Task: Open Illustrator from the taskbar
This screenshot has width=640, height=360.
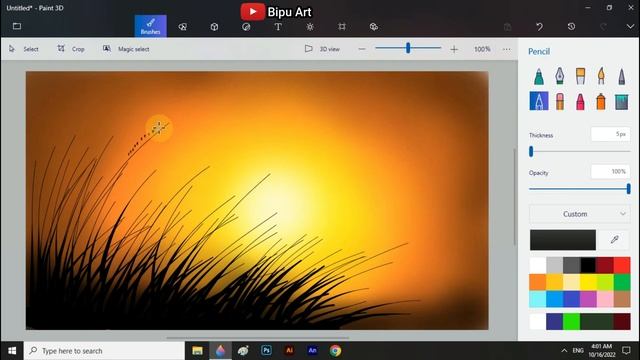Action: 289,350
